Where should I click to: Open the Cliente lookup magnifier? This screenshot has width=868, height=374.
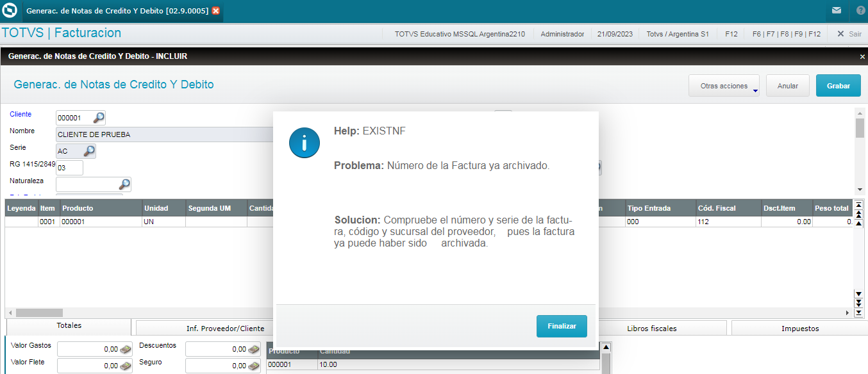tap(99, 118)
